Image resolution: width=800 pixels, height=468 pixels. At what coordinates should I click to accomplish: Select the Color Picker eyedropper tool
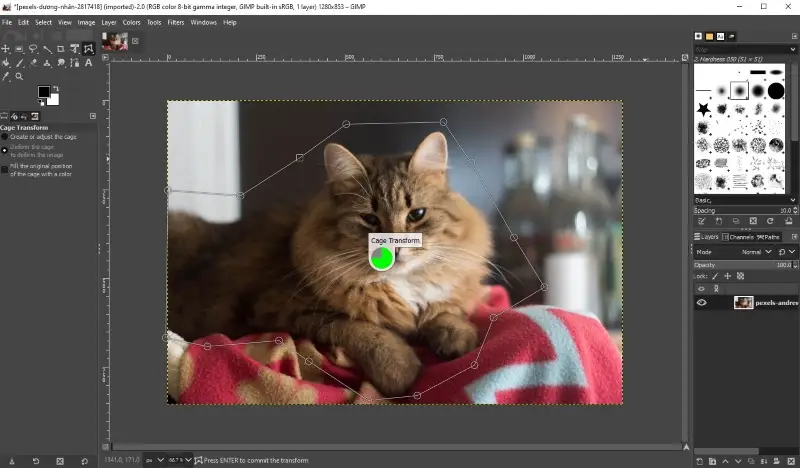click(6, 76)
